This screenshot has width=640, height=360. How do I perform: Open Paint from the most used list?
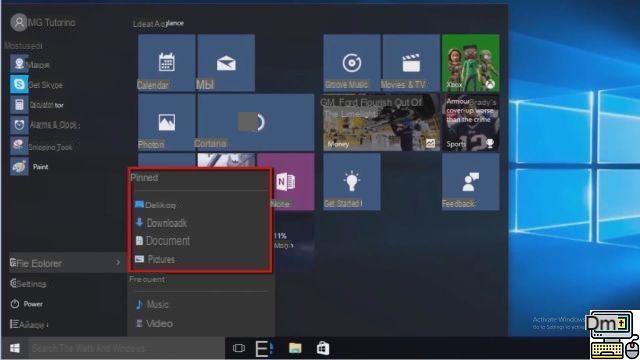coord(29,167)
